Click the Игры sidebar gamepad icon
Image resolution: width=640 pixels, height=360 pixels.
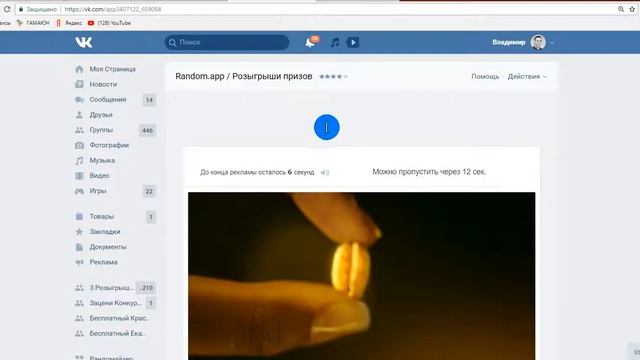coord(79,191)
